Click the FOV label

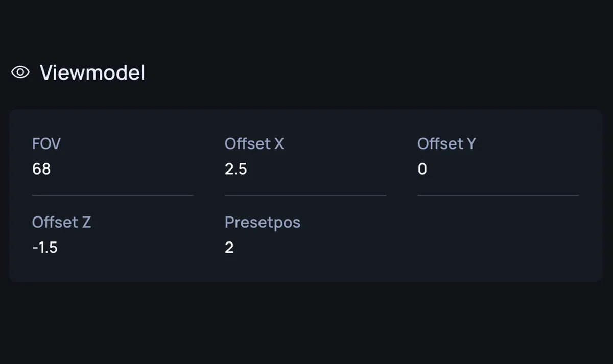coord(46,144)
